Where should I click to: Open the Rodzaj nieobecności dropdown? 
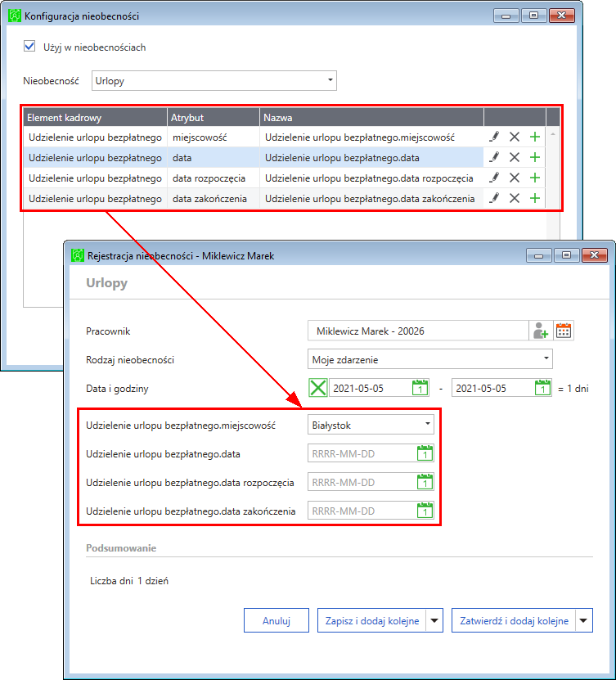[x=546, y=358]
